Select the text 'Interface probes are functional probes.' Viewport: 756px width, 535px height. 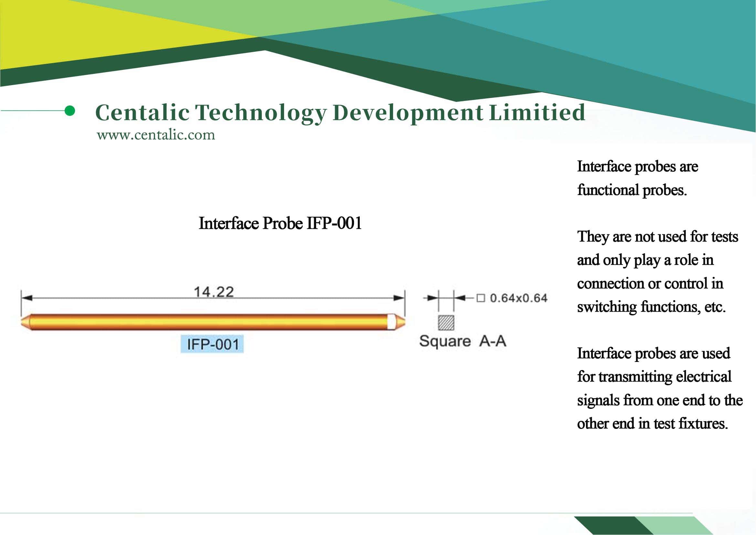point(637,178)
